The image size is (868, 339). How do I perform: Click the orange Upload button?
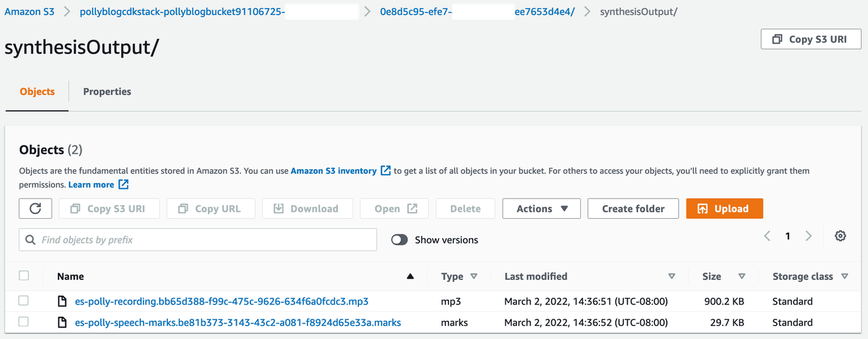click(724, 209)
